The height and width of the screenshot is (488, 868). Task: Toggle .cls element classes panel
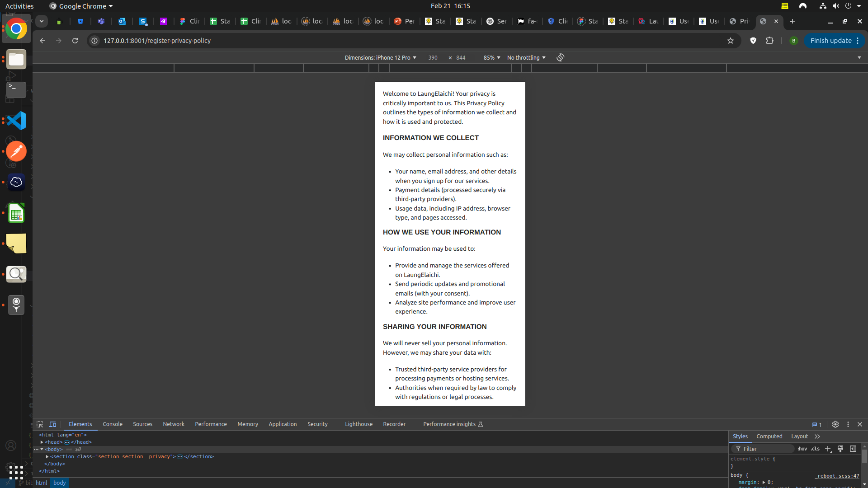[x=815, y=449]
